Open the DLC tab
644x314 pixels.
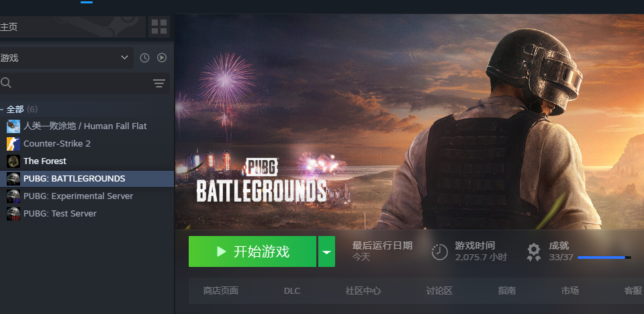click(x=292, y=290)
